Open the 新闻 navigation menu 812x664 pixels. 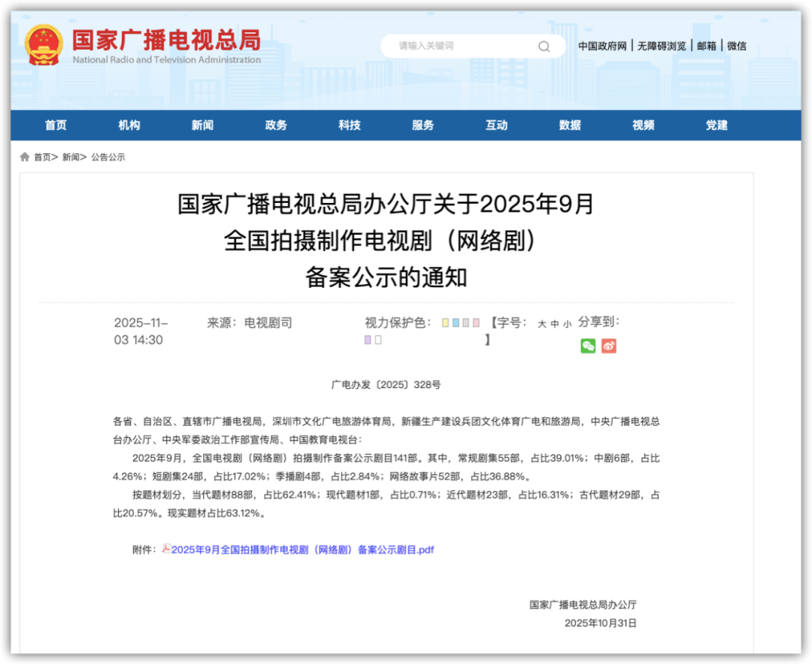pyautogui.click(x=201, y=126)
